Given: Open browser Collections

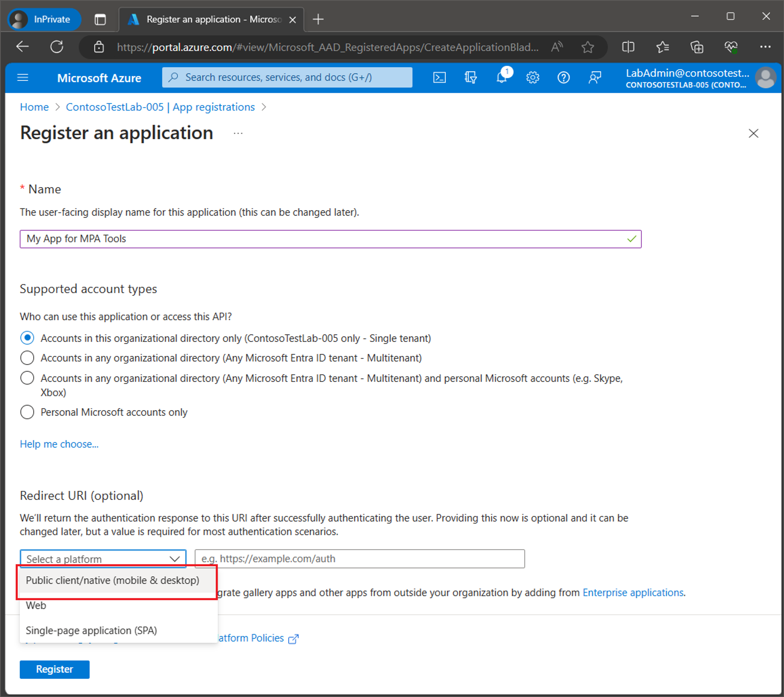Looking at the screenshot, I should 697,47.
